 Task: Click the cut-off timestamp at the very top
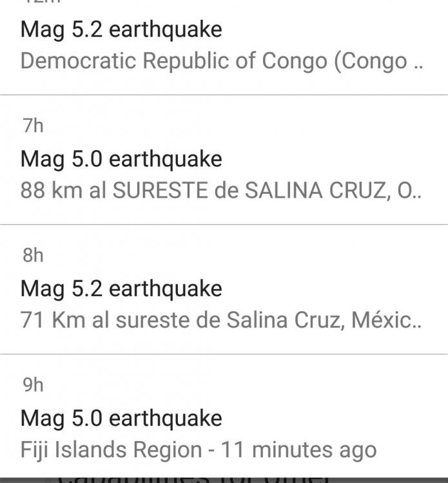41,2
